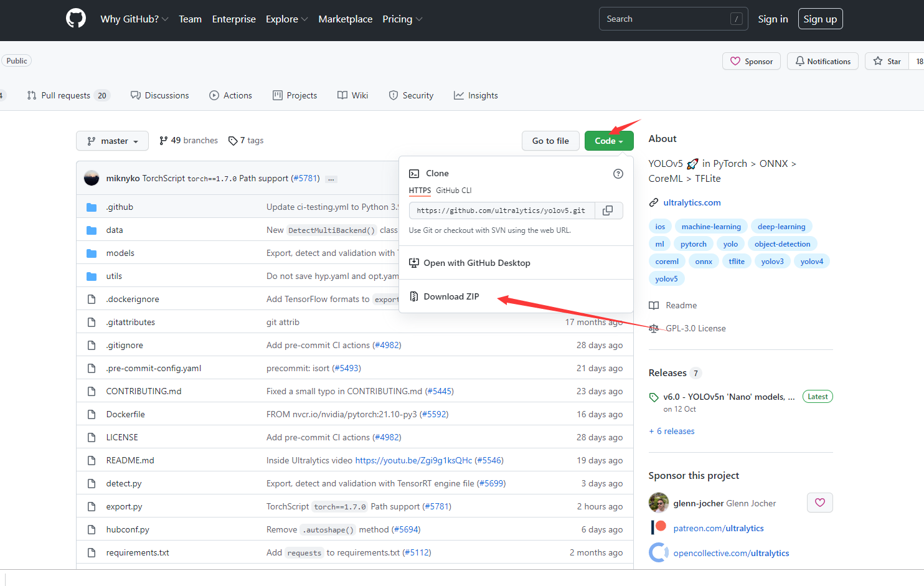Viewport: 924px width, 586px height.
Task: Click the utils folder icon
Action: coord(92,276)
